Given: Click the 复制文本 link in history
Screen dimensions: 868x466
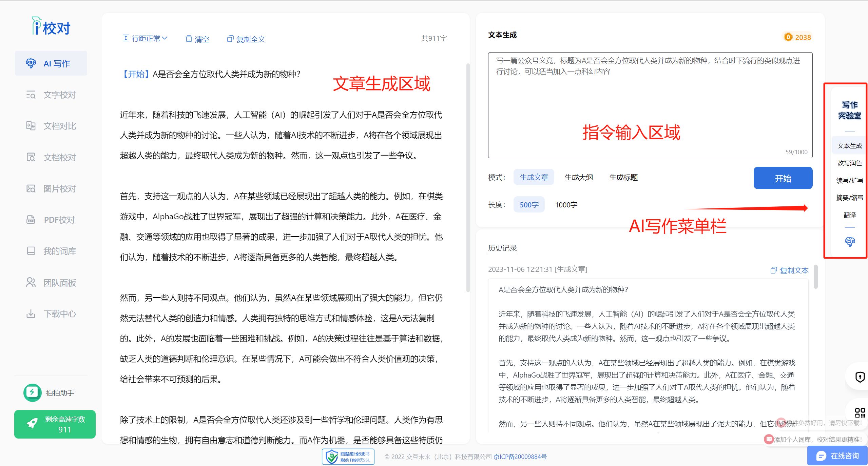Looking at the screenshot, I should [790, 270].
